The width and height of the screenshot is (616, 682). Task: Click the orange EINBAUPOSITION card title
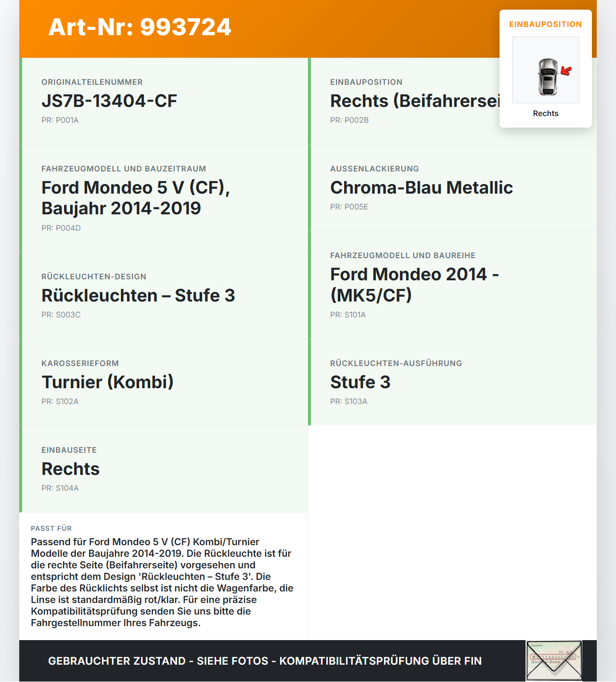pyautogui.click(x=545, y=24)
